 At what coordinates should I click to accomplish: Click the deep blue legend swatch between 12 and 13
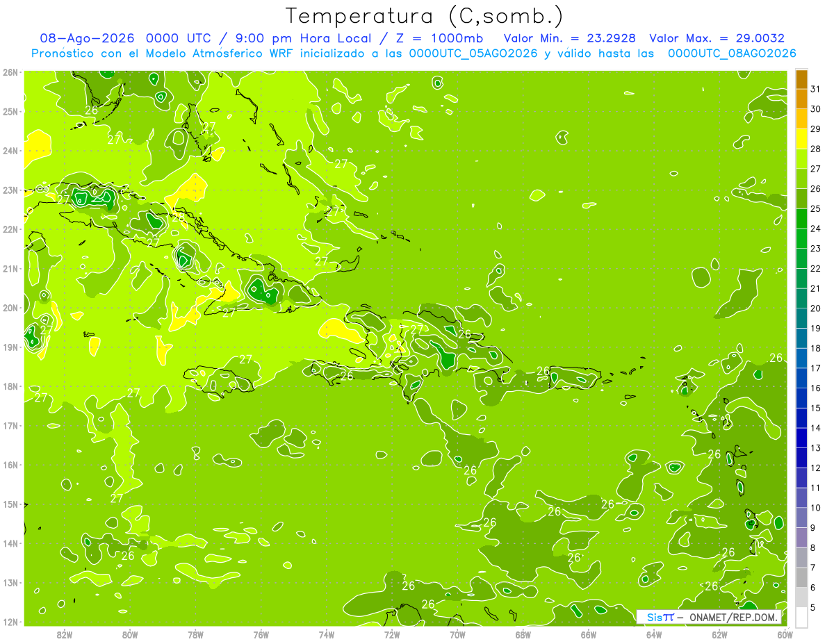[801, 458]
